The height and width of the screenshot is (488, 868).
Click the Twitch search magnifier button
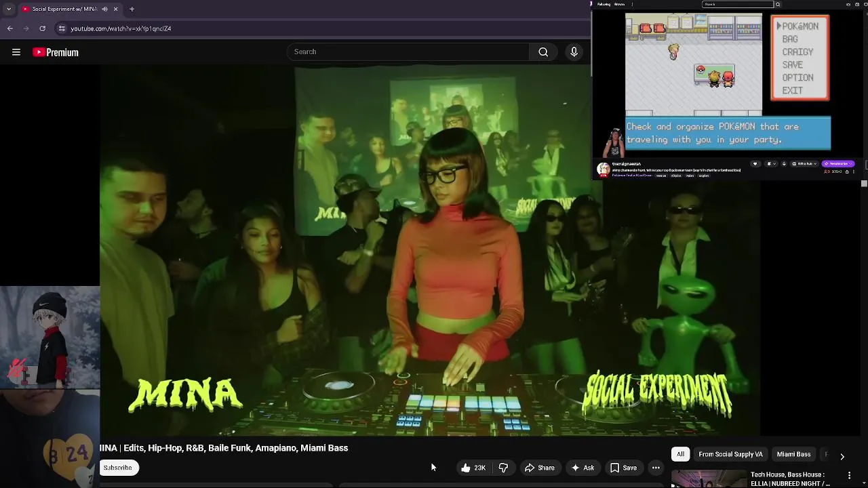click(778, 4)
